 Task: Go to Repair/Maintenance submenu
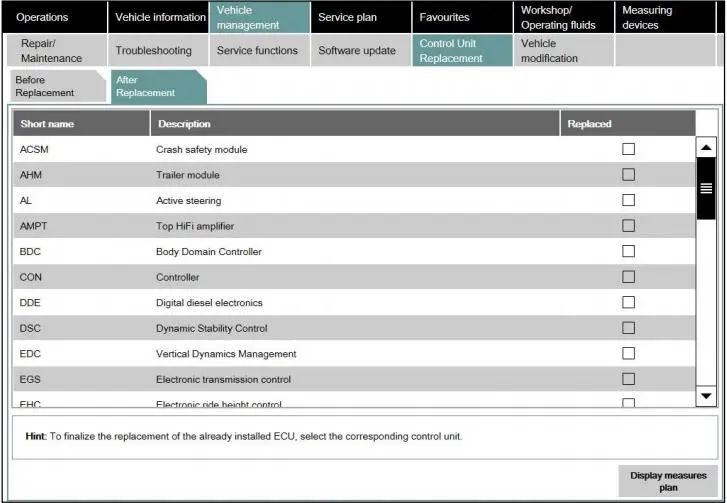click(x=57, y=51)
